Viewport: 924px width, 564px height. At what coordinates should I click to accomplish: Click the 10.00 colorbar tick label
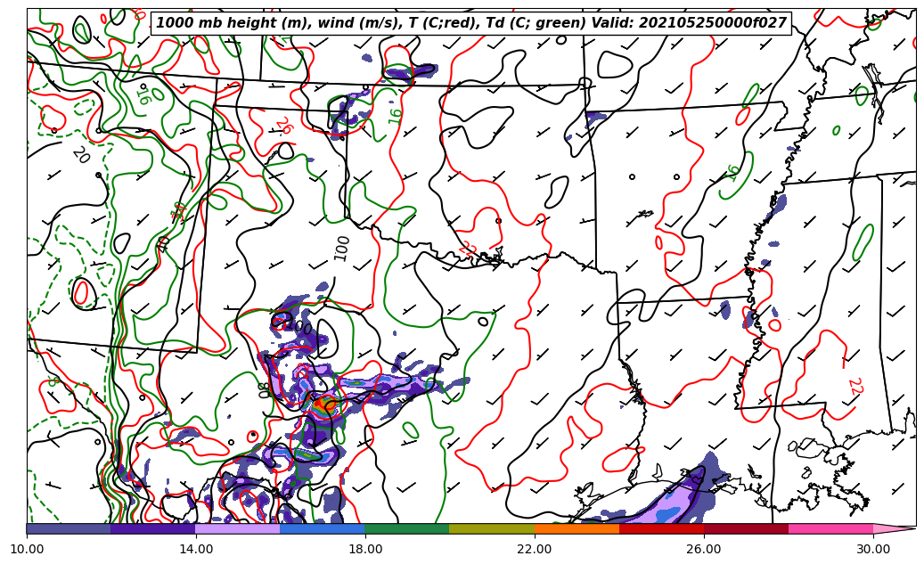click(x=27, y=549)
